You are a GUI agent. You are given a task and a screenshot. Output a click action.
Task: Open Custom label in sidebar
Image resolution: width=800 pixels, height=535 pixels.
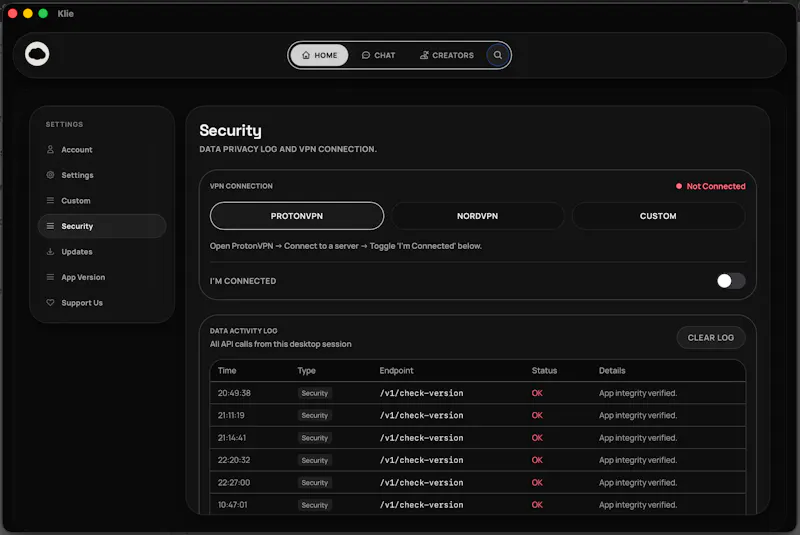(x=76, y=200)
